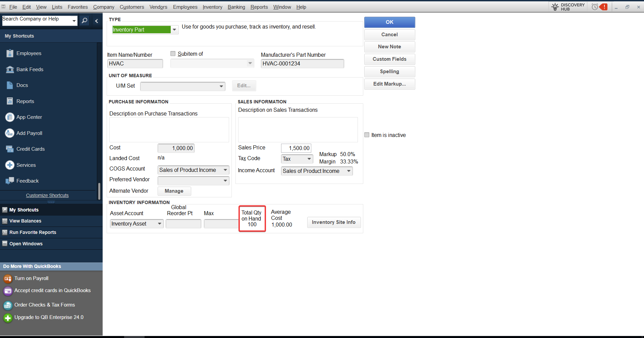This screenshot has width=644, height=338.
Task: Click the View Balances panel icon
Action: 5,221
